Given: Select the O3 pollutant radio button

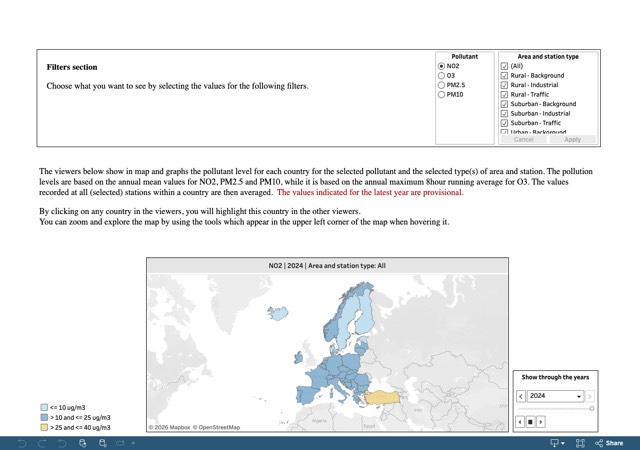Looking at the screenshot, I should [x=441, y=76].
